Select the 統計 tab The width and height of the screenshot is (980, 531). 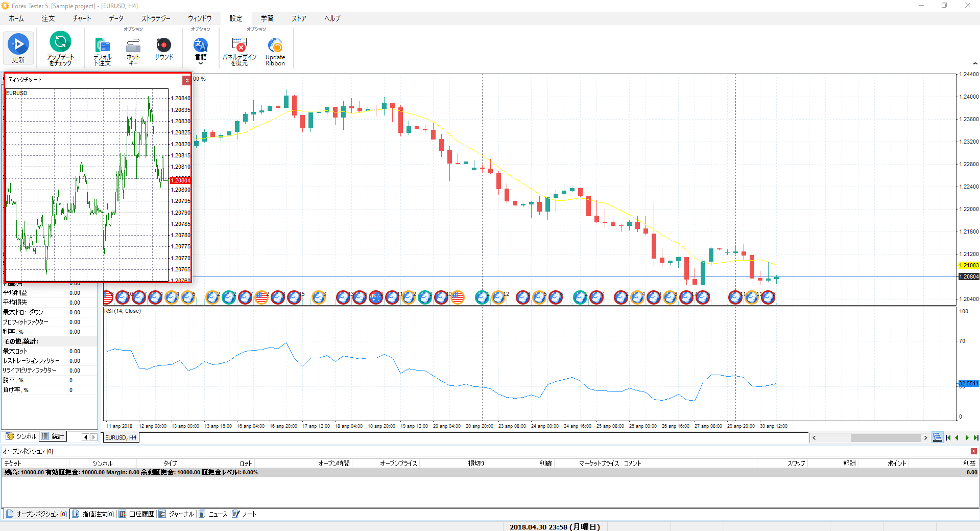(x=53, y=436)
